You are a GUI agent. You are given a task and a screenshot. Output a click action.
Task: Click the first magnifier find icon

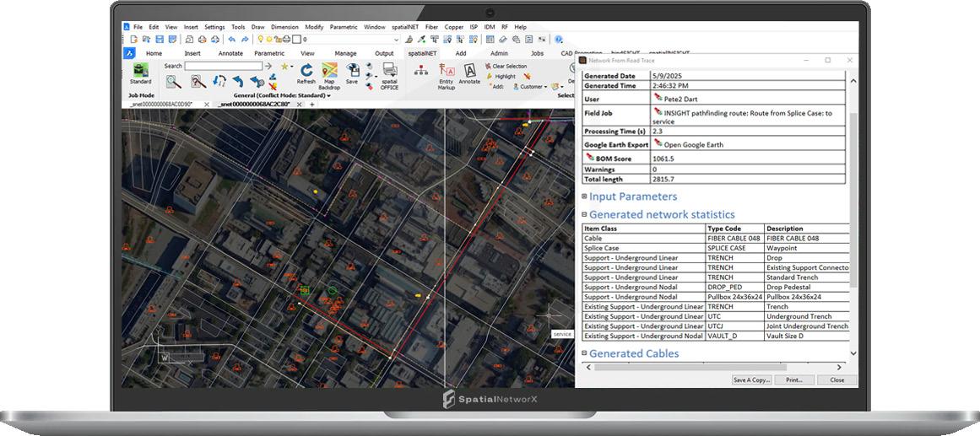(x=173, y=81)
